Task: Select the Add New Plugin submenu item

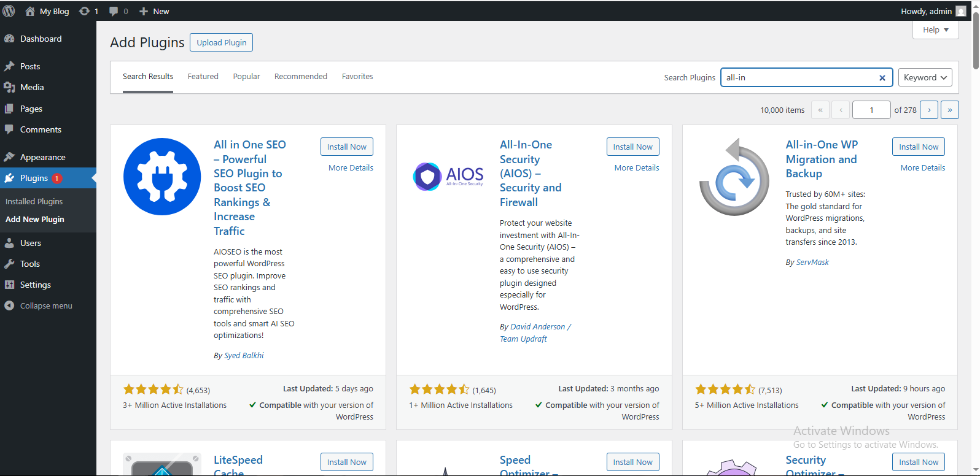Action: (35, 219)
